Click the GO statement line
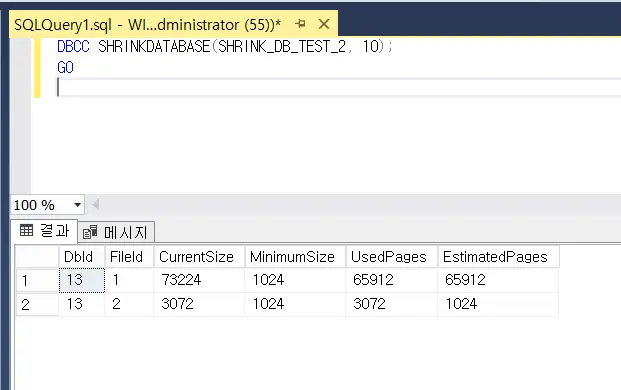This screenshot has width=621, height=390. [x=65, y=67]
